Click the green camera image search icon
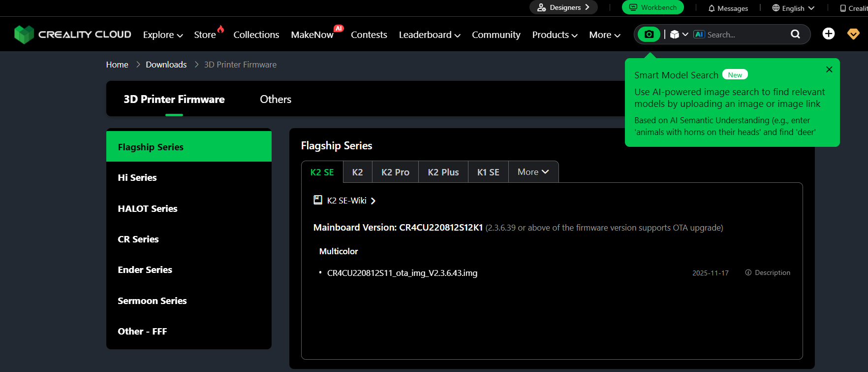Viewport: 868px width, 372px height. (x=649, y=34)
